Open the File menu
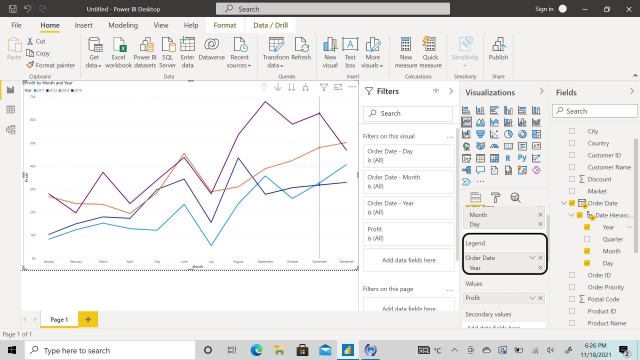The height and width of the screenshot is (360, 640). (16, 25)
